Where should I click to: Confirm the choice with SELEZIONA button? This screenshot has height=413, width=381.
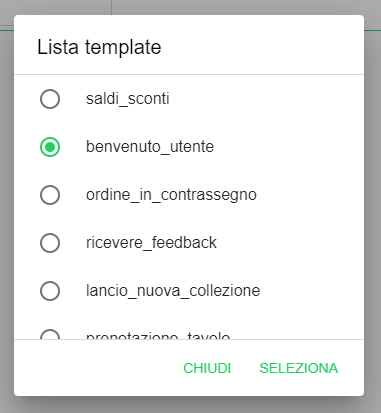299,368
